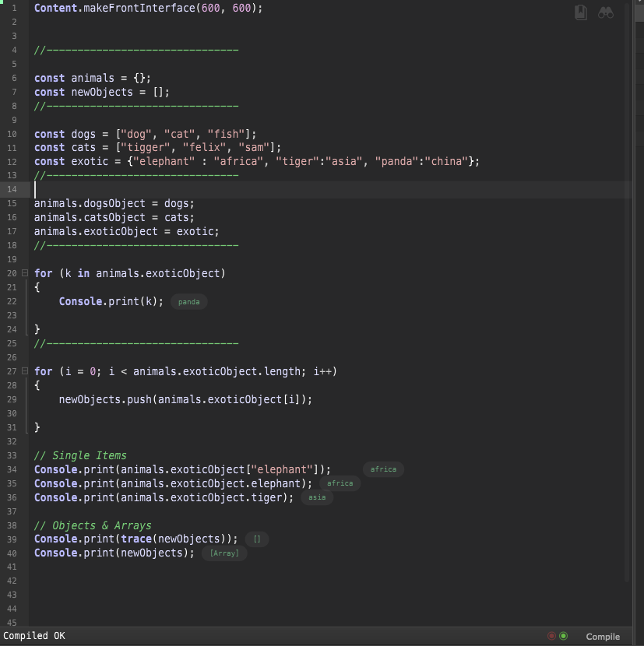644x646 pixels.
Task: Click 'Console.print(animals.exoticObject.tiger);' line
Action: pos(164,497)
